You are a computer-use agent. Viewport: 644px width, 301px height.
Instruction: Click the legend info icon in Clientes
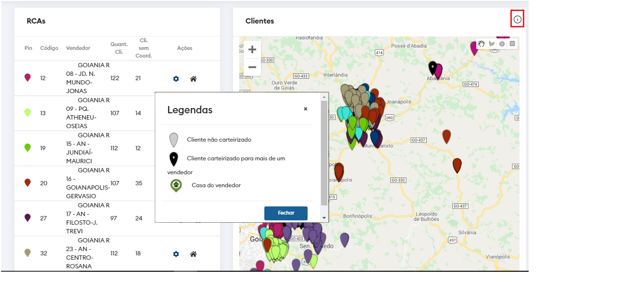517,20
